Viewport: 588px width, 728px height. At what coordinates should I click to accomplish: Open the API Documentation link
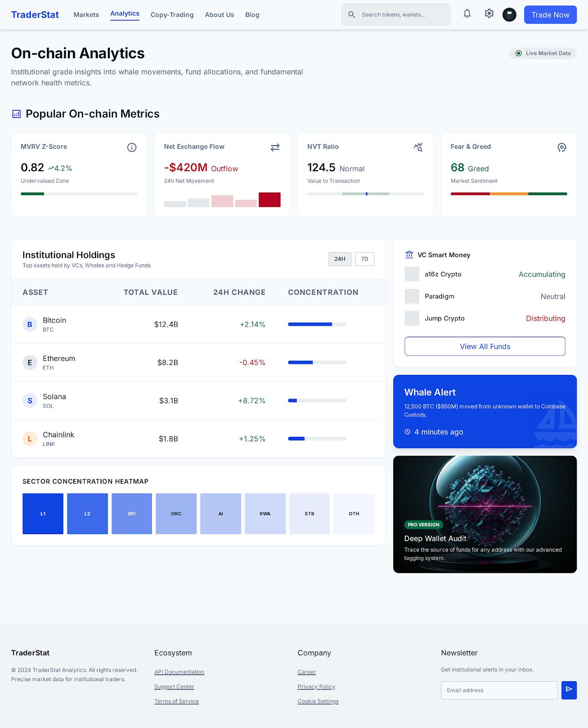(179, 672)
